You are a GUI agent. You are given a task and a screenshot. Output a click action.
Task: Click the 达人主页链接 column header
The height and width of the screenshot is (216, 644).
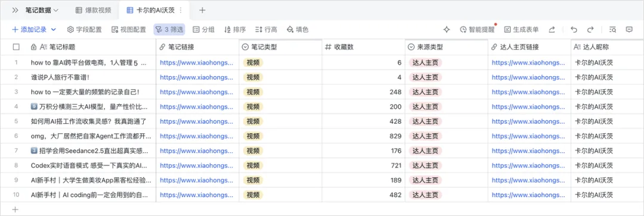tap(530, 47)
